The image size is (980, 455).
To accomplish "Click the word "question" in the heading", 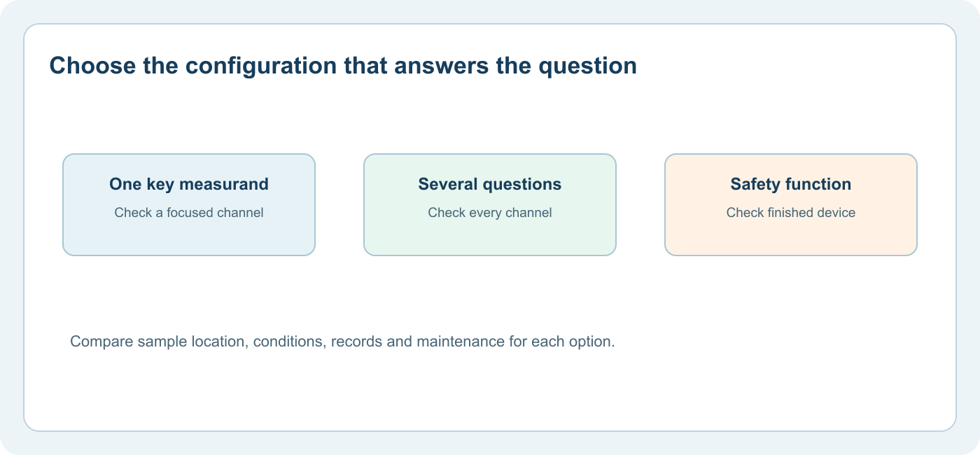I will click(x=587, y=66).
